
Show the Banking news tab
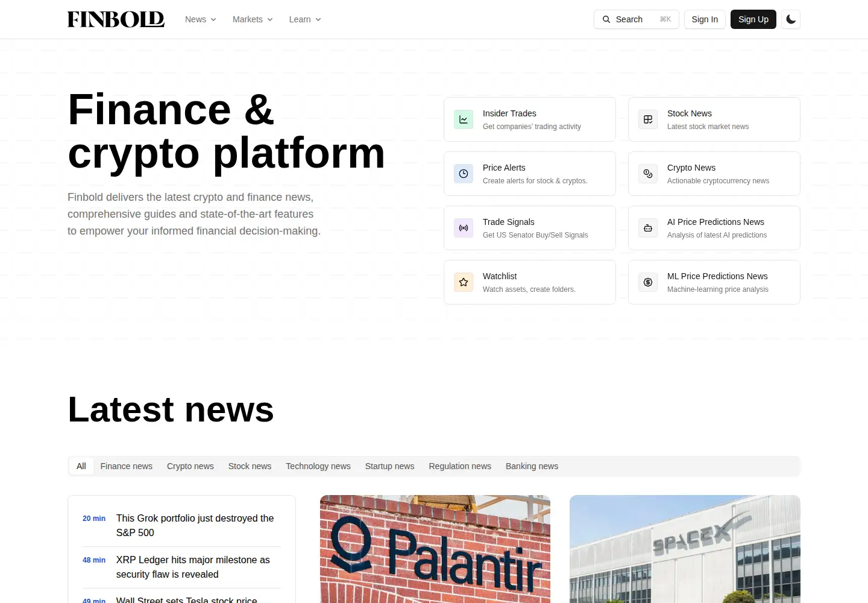point(532,466)
